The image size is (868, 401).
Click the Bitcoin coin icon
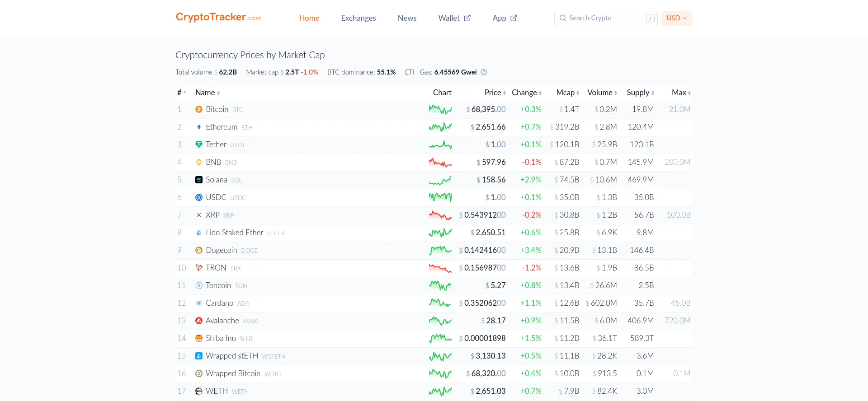198,109
